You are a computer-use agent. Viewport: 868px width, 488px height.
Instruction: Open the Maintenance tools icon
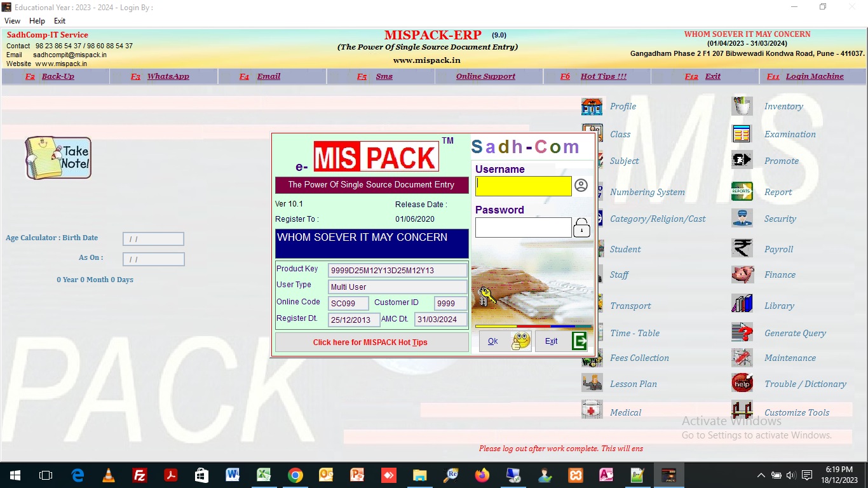pos(742,358)
